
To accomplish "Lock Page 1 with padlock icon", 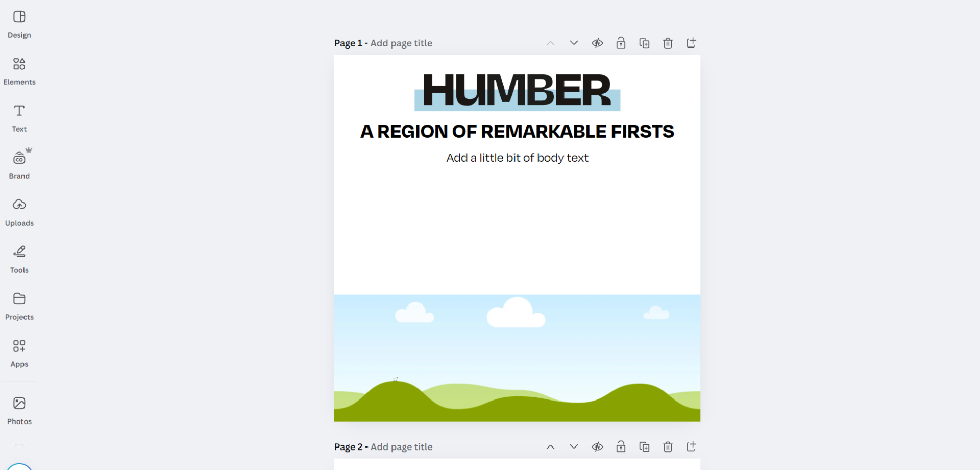I will [x=621, y=43].
